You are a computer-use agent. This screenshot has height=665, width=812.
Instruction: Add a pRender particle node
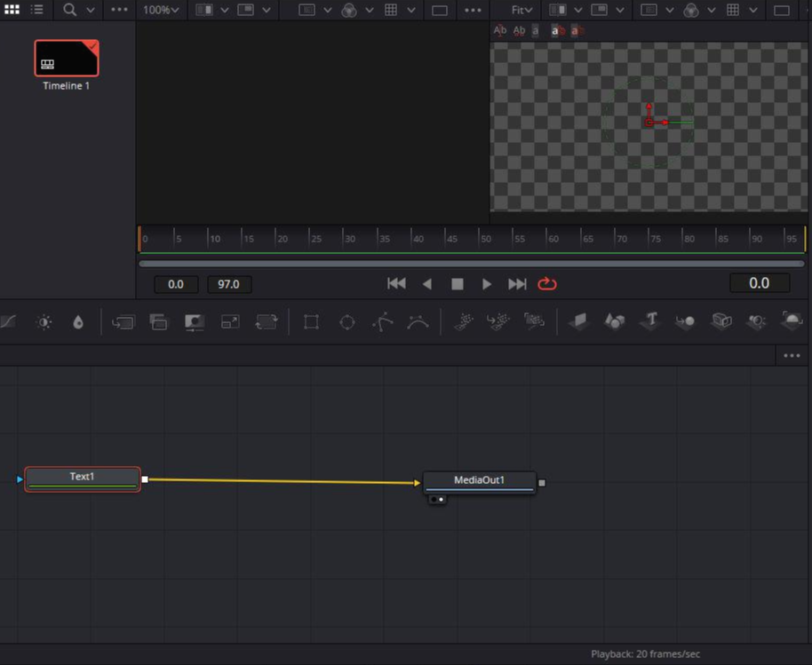(x=534, y=321)
